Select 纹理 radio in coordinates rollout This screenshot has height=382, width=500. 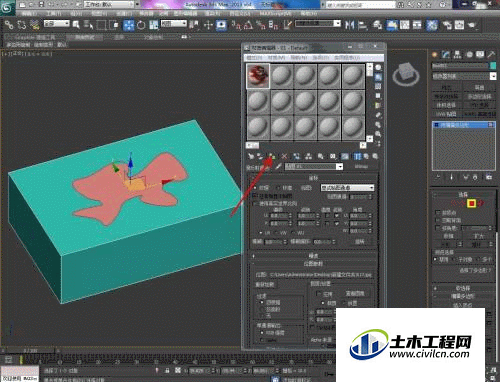tap(256, 188)
